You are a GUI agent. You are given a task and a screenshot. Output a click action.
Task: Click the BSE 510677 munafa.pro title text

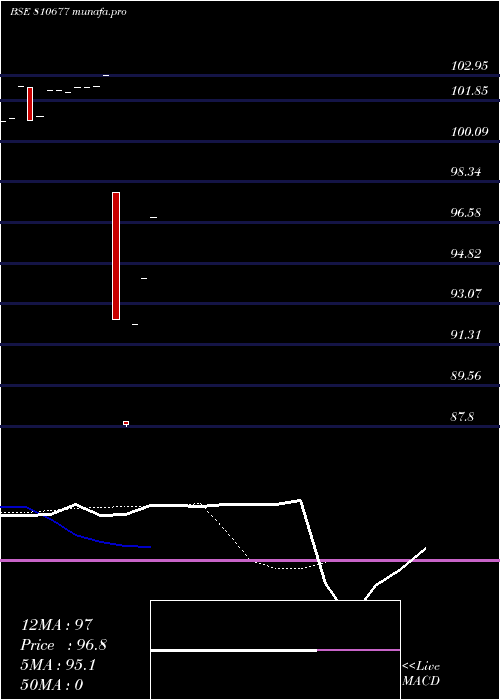(x=68, y=12)
